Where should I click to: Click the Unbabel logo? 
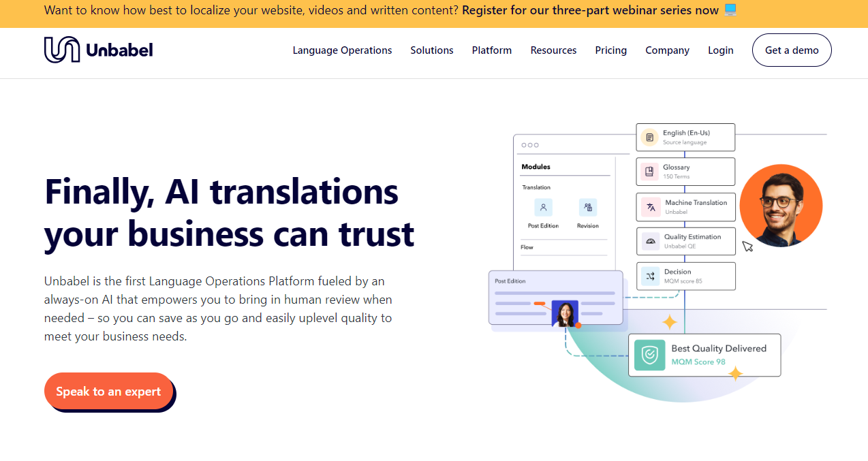click(99, 50)
